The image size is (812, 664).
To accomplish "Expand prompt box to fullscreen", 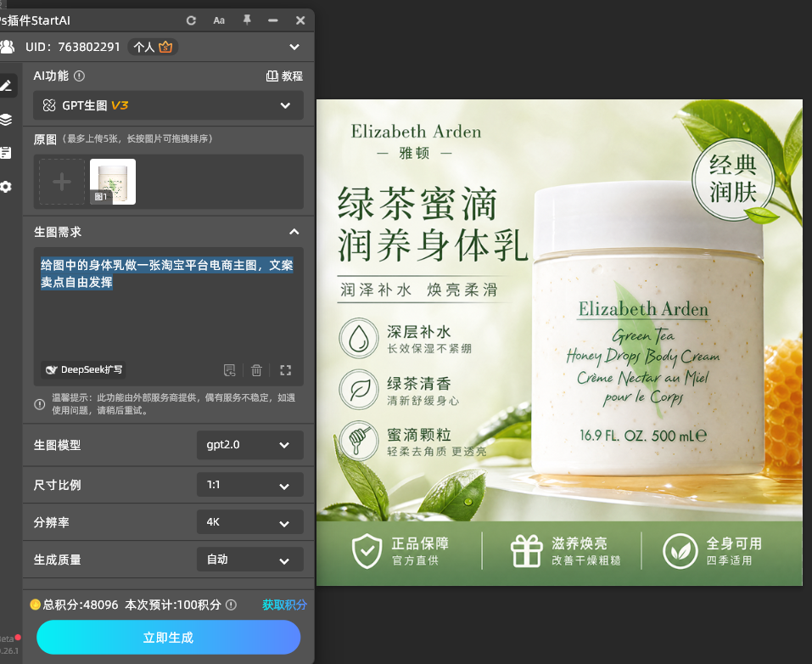I will tap(285, 370).
